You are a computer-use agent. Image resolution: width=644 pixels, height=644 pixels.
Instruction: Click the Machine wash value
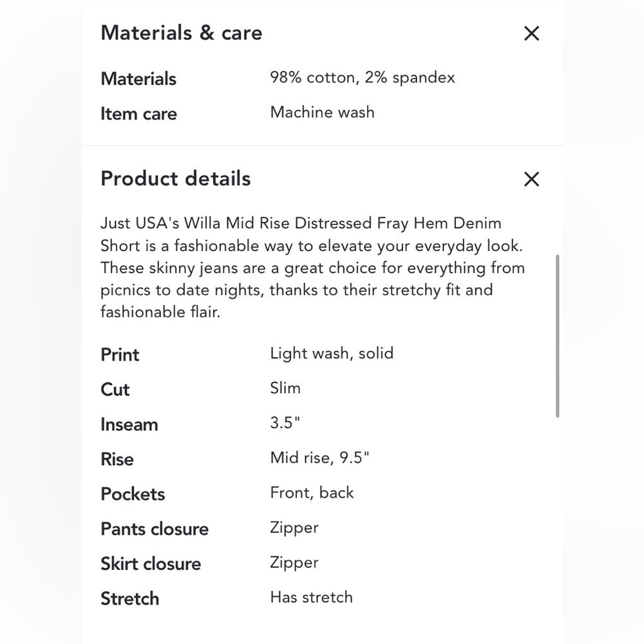pyautogui.click(x=322, y=112)
